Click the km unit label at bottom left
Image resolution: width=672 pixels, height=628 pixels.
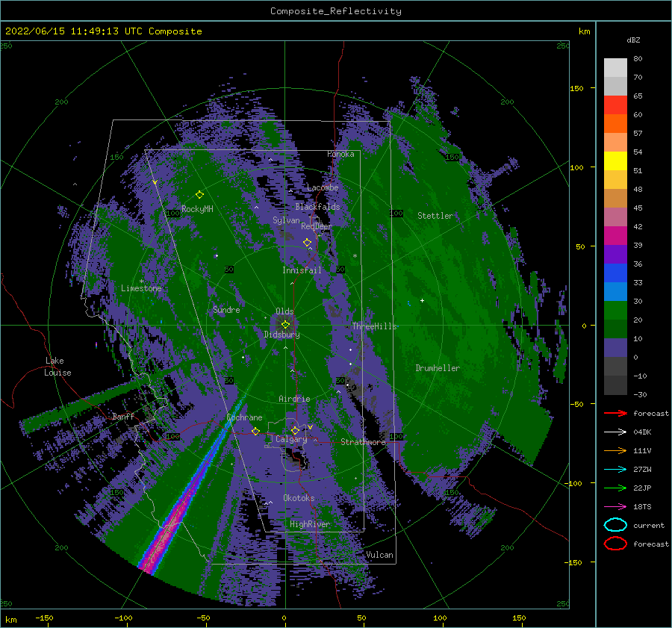pyautogui.click(x=10, y=620)
